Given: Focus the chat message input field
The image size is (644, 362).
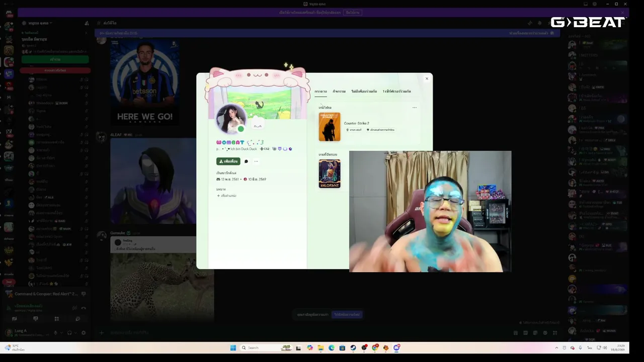Looking at the screenshot, I should click(x=302, y=333).
